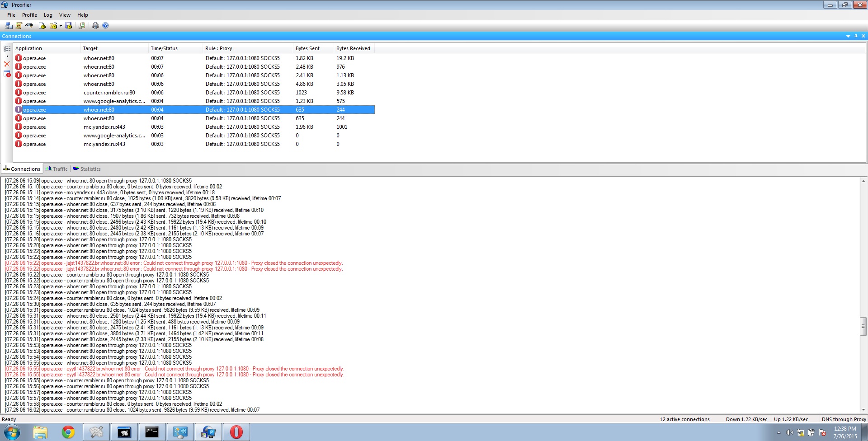868x441 pixels.
Task: Launch Google Chrome from the taskbar
Action: 68,432
